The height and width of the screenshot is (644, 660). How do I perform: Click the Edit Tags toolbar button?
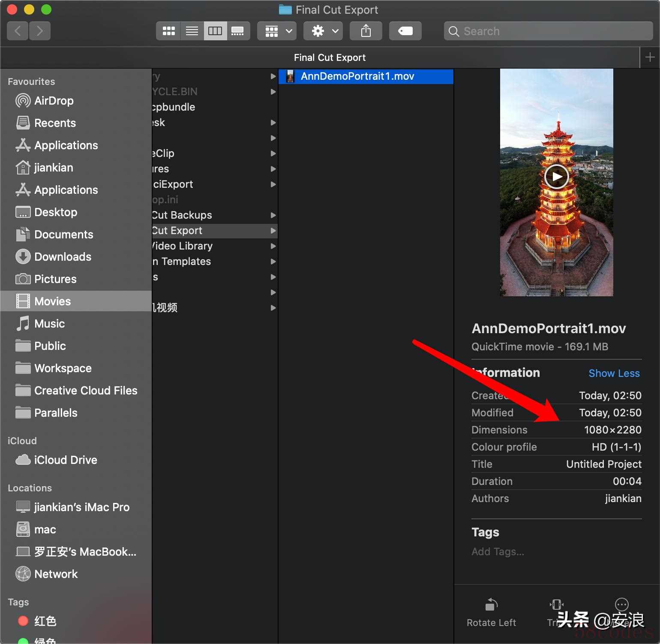[405, 31]
